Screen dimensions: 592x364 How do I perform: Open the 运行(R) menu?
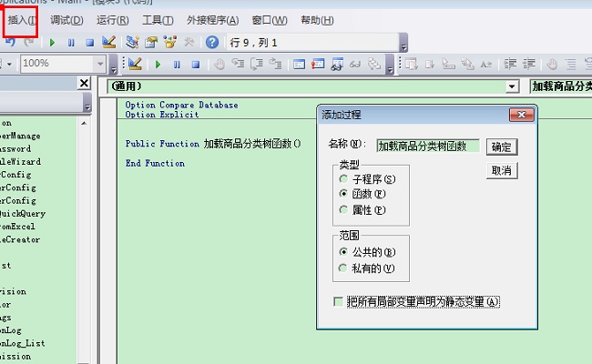click(113, 20)
